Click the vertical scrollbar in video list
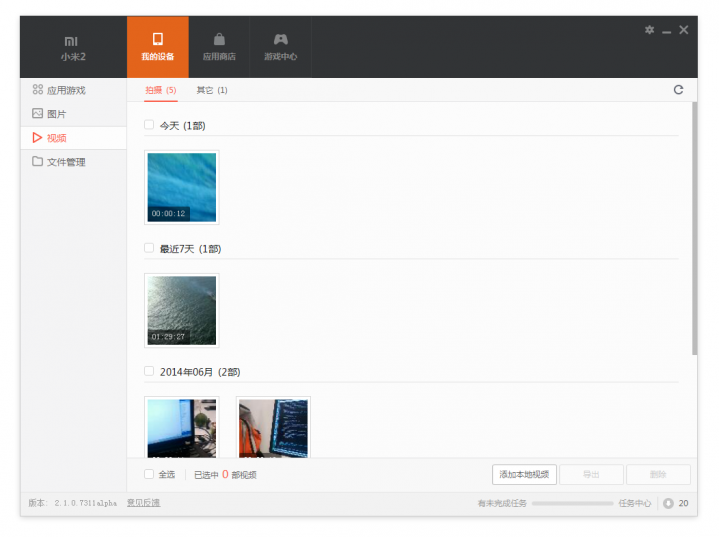The width and height of the screenshot is (719, 537). (694, 230)
